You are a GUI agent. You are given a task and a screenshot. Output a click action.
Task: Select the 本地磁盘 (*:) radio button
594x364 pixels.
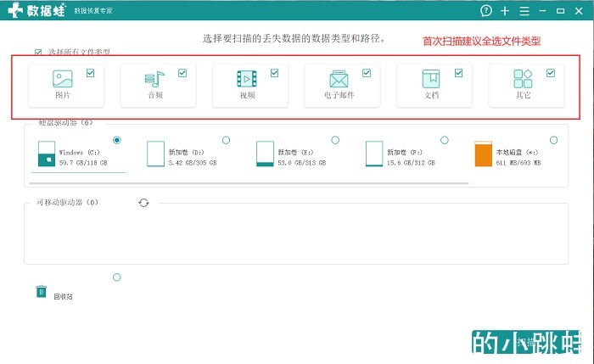(x=553, y=140)
